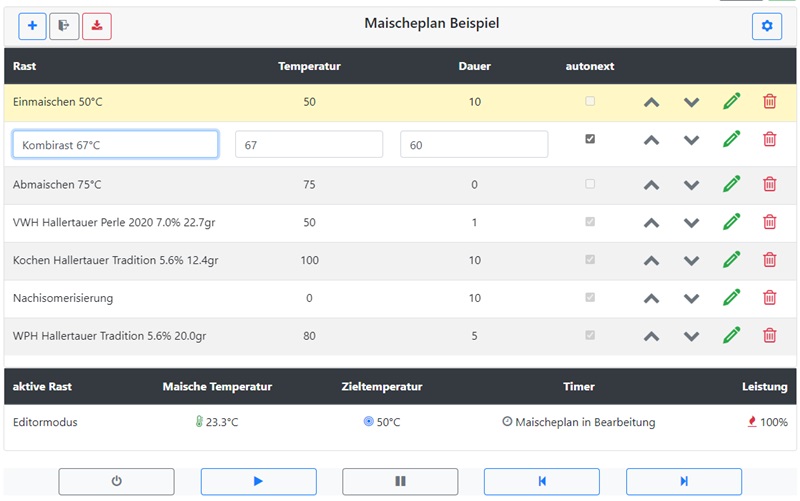Toggle autonext checkbox for Abmaischen 75°C

click(x=590, y=184)
